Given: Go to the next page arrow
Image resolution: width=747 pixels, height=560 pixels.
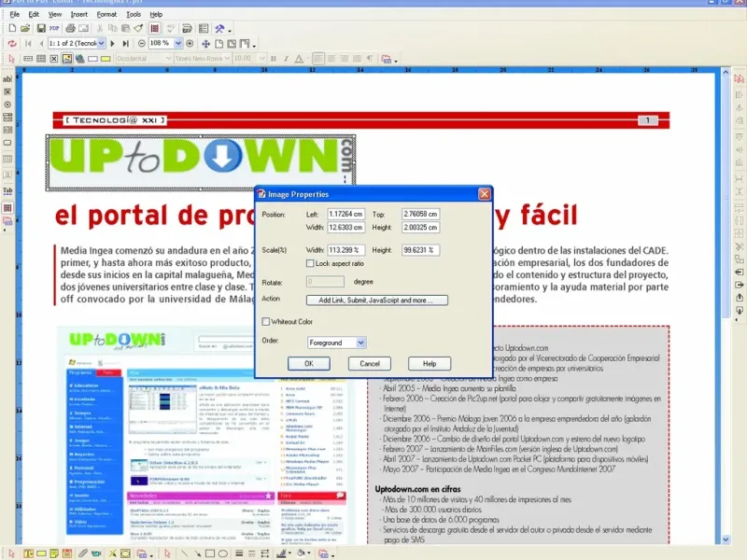Looking at the screenshot, I should (112, 43).
